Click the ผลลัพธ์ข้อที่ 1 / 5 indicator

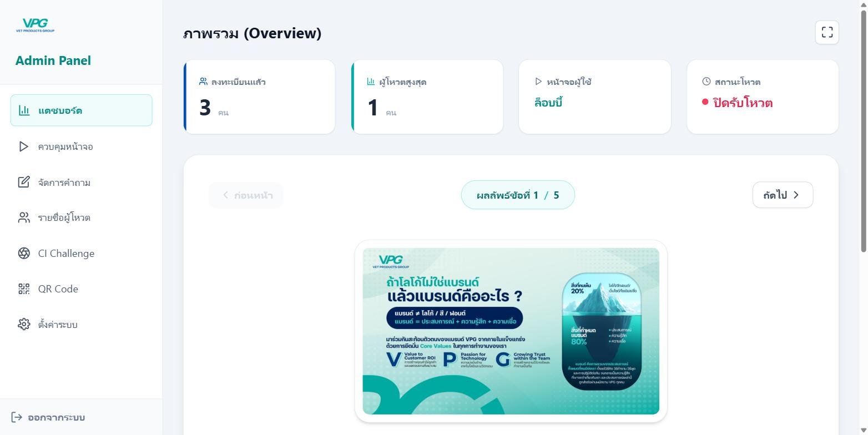pos(518,195)
